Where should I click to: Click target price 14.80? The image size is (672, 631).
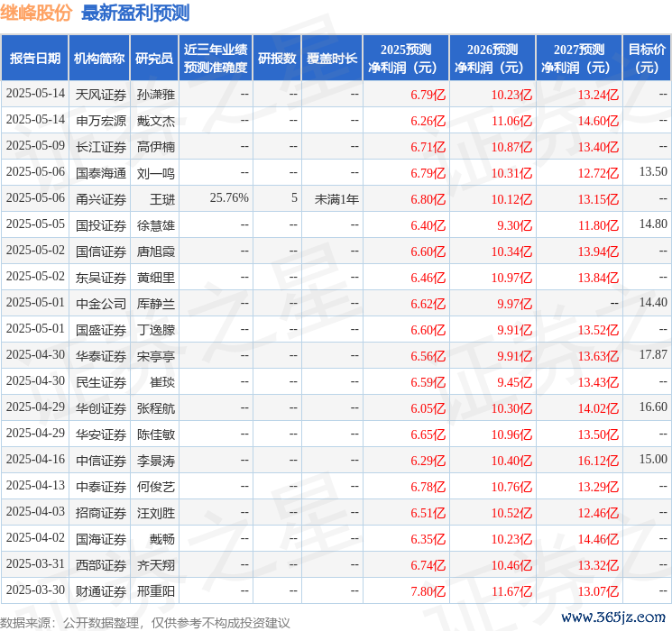[x=653, y=224]
